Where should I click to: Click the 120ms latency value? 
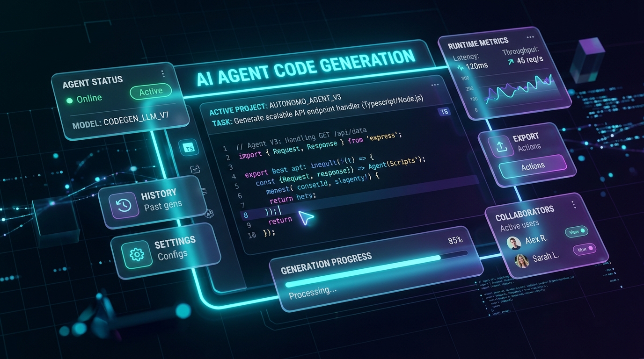click(476, 66)
